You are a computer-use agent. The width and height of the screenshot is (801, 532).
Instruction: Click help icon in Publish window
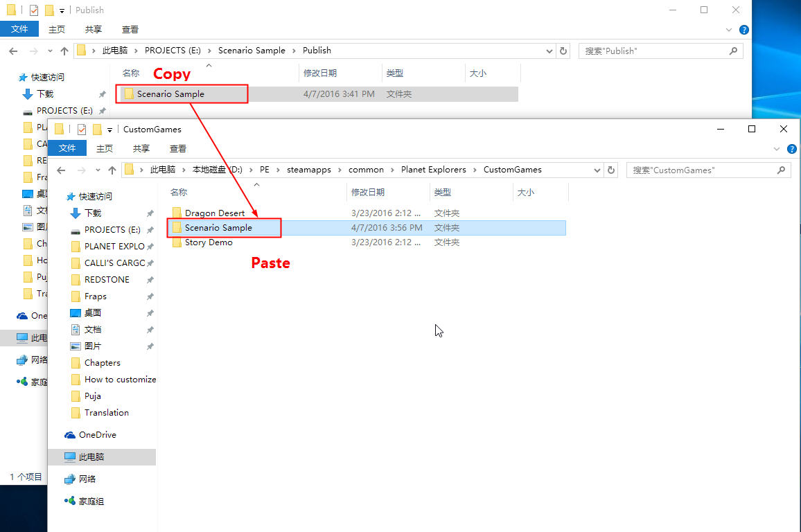click(x=743, y=30)
